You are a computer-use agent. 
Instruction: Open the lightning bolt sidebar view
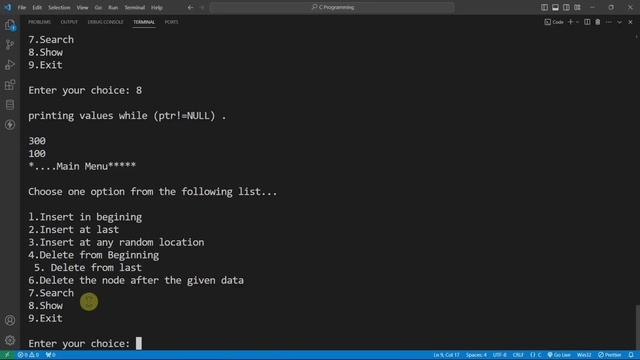click(x=10, y=125)
